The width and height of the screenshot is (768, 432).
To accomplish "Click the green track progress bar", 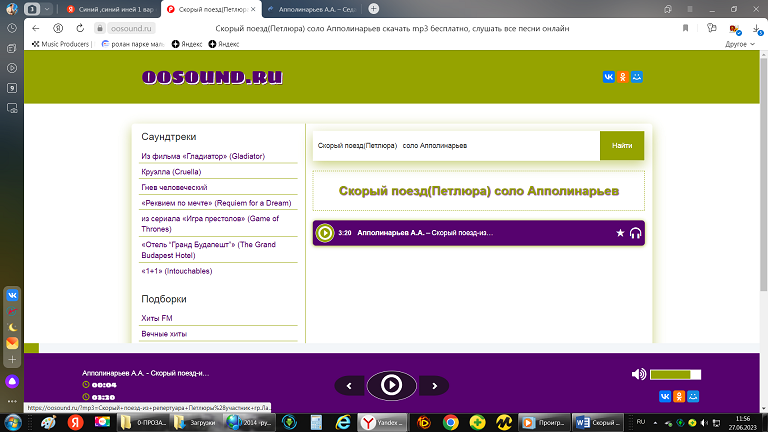I will click(31, 348).
